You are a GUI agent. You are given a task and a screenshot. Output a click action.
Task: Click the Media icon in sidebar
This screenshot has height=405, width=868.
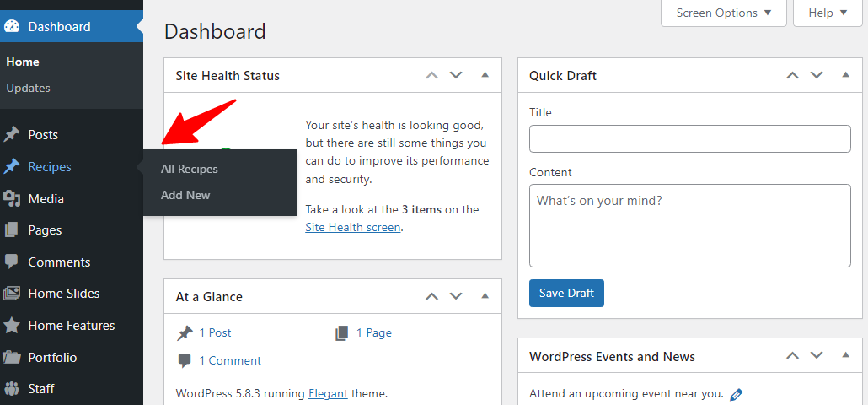pos(12,198)
